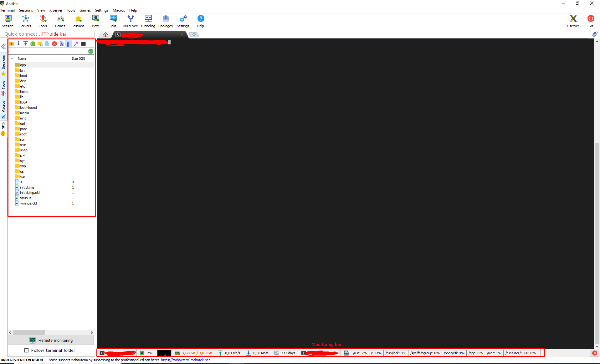Create a new folder on the server
Viewport: 600px width, 364px height.
click(x=40, y=44)
